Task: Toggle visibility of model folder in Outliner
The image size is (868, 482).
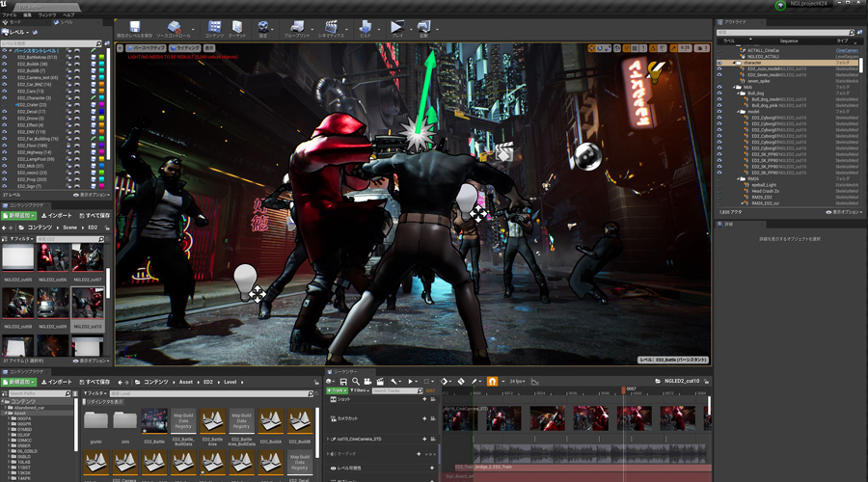Action: 719,112
